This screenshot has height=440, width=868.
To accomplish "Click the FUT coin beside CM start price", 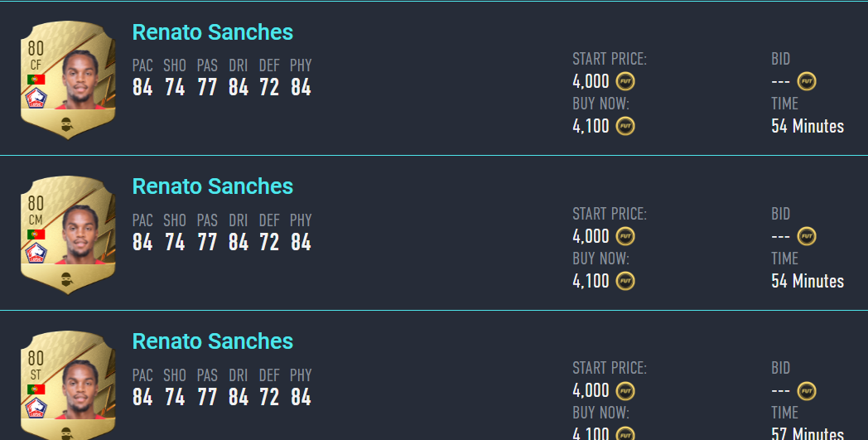I will click(625, 237).
